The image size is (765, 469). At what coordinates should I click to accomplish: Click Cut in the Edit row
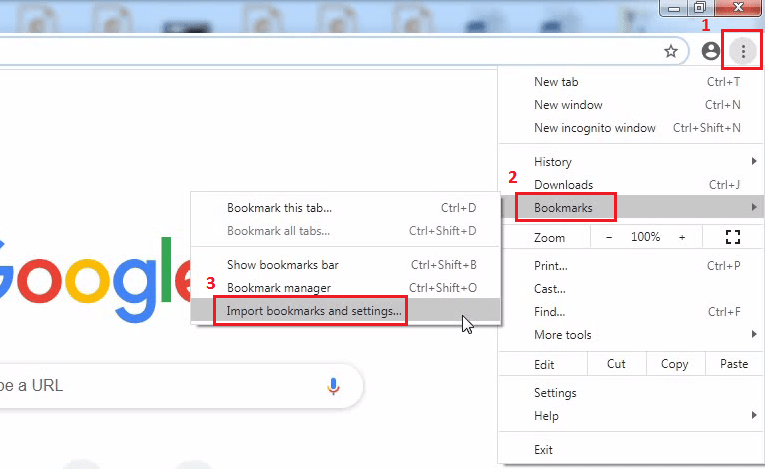(617, 364)
